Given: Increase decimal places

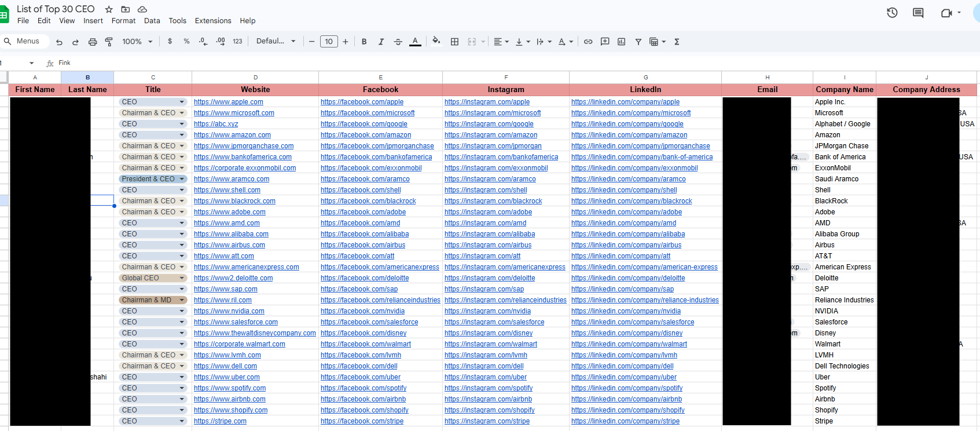Looking at the screenshot, I should [221, 42].
